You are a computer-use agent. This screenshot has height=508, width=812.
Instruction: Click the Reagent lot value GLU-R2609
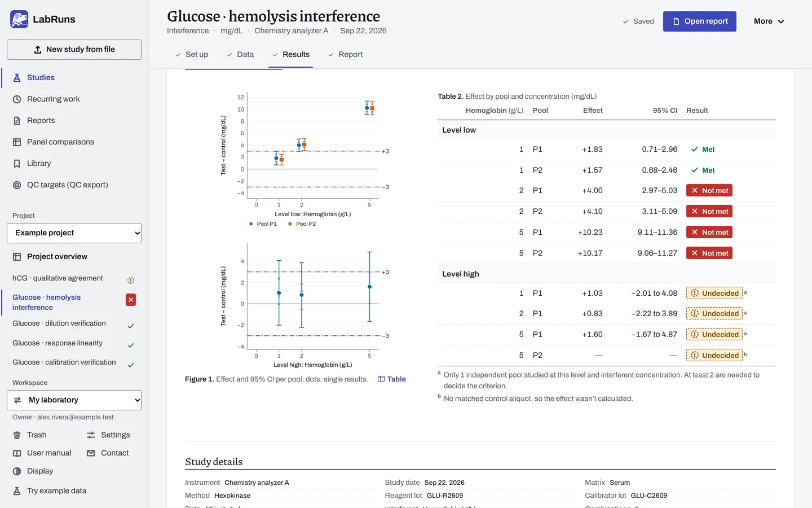[x=445, y=496]
